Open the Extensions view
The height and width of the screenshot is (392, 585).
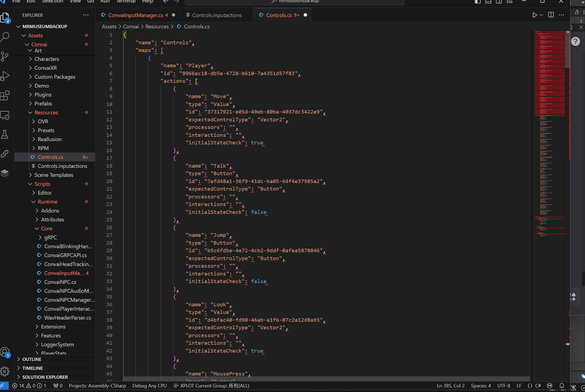(x=5, y=95)
